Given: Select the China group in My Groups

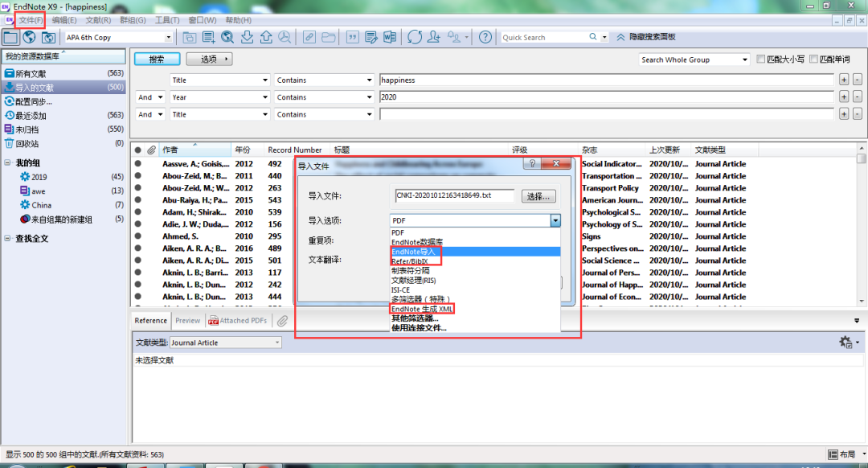Looking at the screenshot, I should click(63, 205).
